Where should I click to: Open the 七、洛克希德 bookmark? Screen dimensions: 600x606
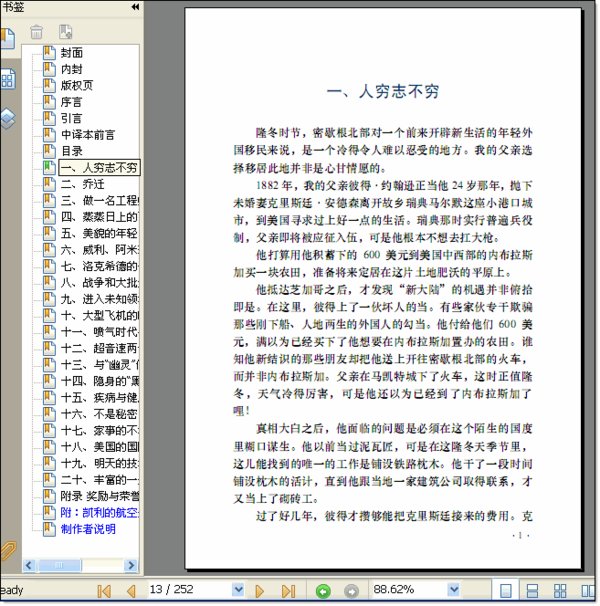[100, 266]
